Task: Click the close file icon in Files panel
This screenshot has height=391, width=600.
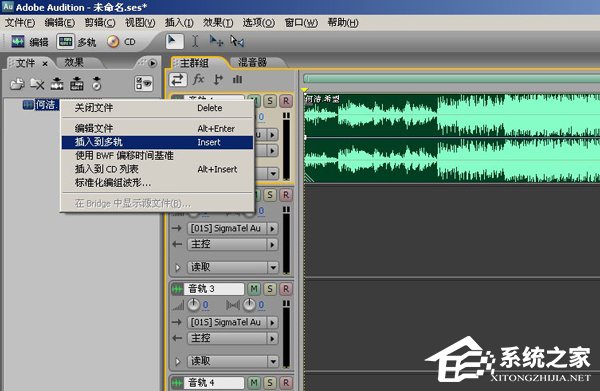Action: pyautogui.click(x=37, y=84)
